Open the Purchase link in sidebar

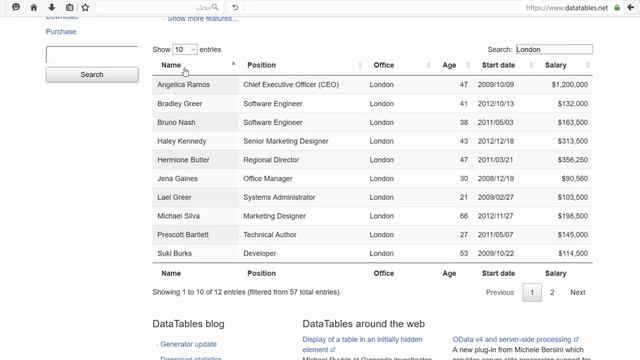click(x=61, y=31)
